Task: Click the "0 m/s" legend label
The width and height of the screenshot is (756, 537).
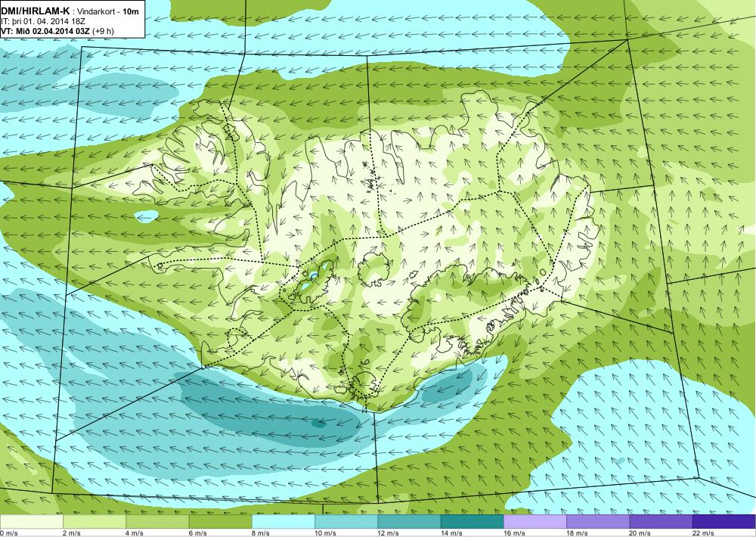Action: (x=8, y=533)
